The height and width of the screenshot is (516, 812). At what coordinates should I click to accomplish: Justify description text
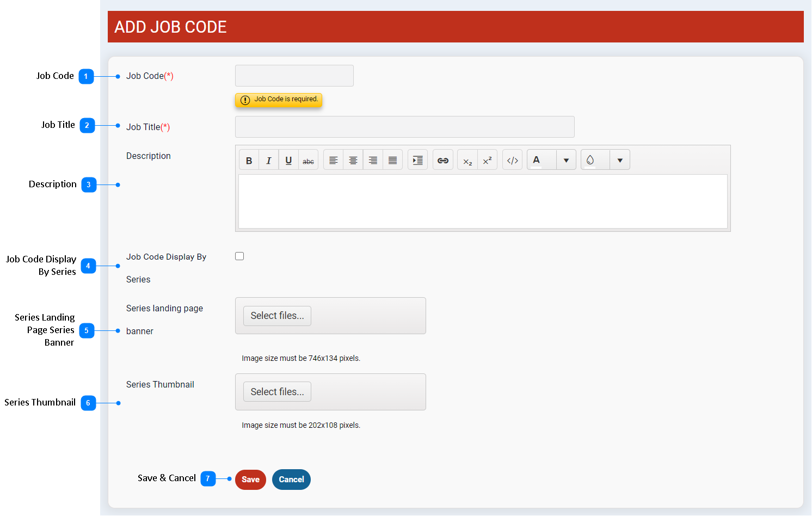pyautogui.click(x=392, y=160)
